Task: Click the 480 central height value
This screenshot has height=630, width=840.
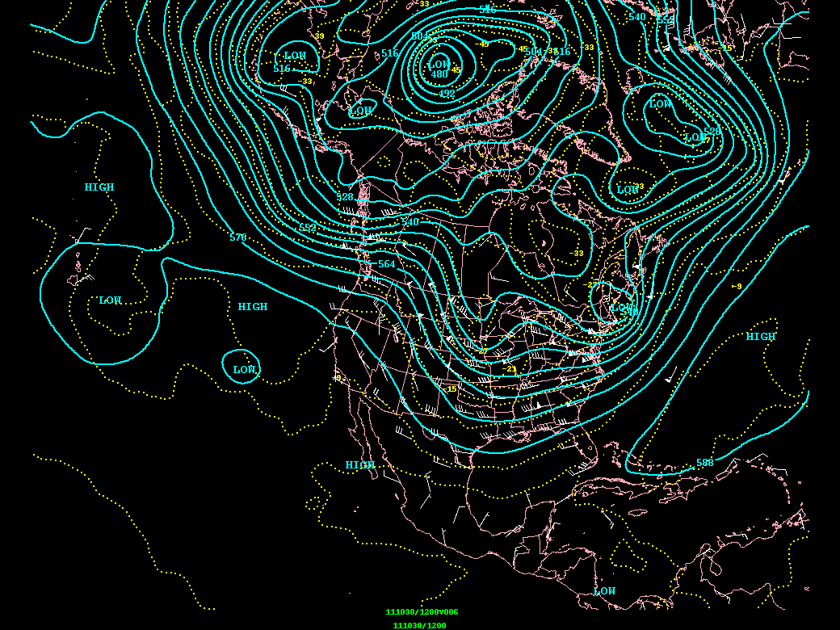Action: [x=439, y=74]
